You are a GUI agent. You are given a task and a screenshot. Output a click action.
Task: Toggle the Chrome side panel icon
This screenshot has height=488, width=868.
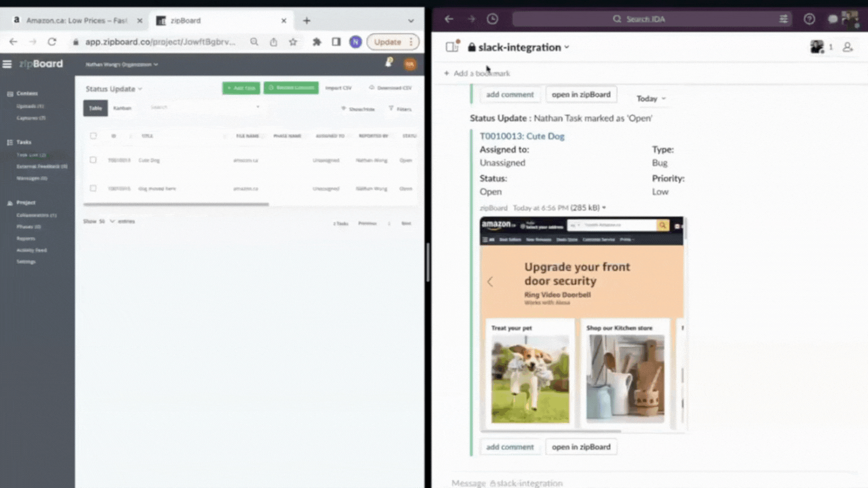(336, 42)
